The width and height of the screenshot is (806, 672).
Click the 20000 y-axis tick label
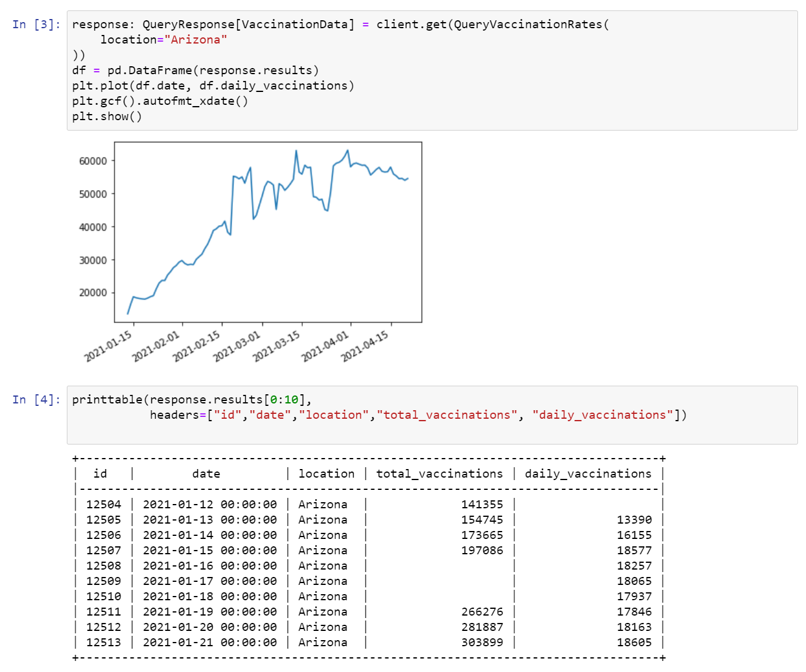93,293
